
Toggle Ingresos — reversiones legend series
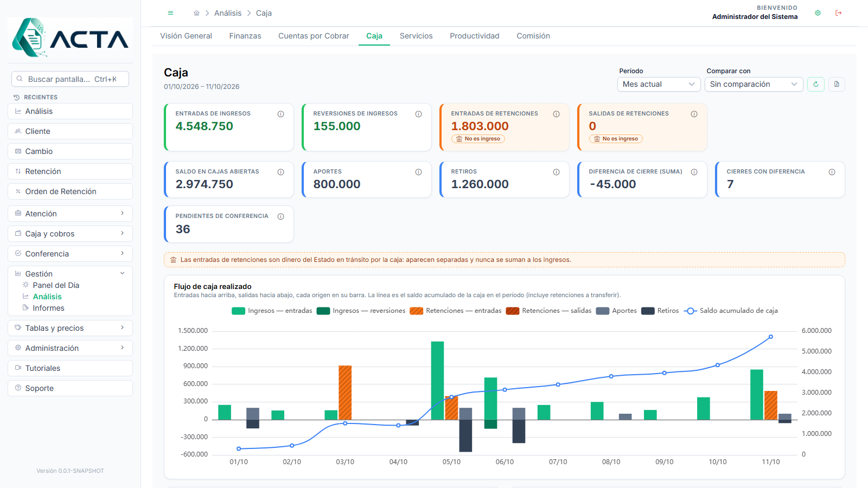[361, 311]
